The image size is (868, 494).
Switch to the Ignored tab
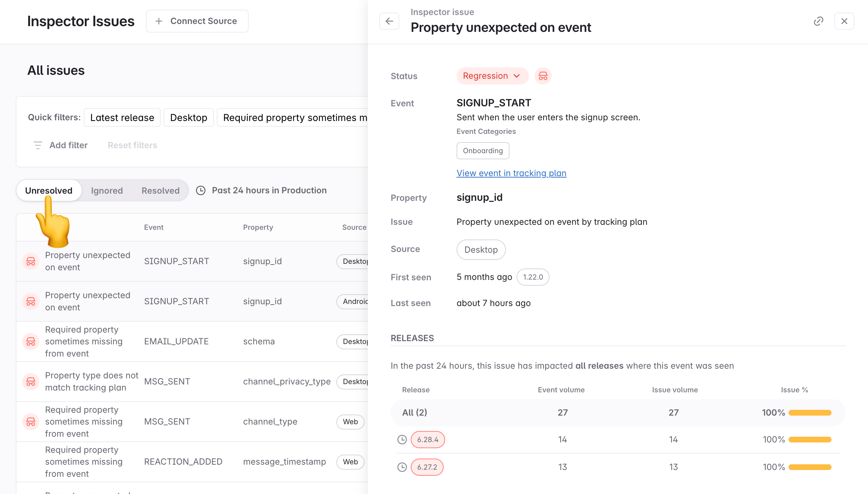pyautogui.click(x=107, y=190)
